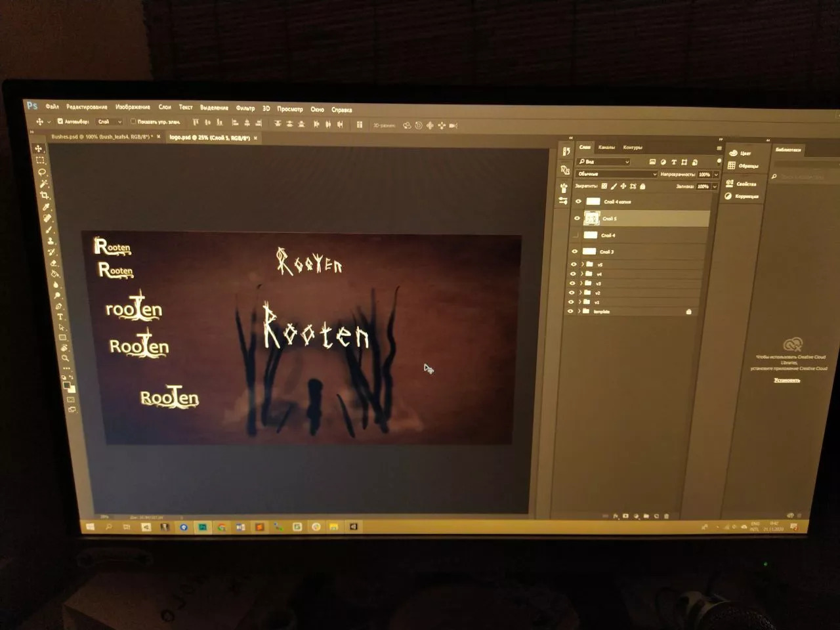Click the lock transparent pixels icon
This screenshot has height=630, width=840.
pyautogui.click(x=604, y=186)
